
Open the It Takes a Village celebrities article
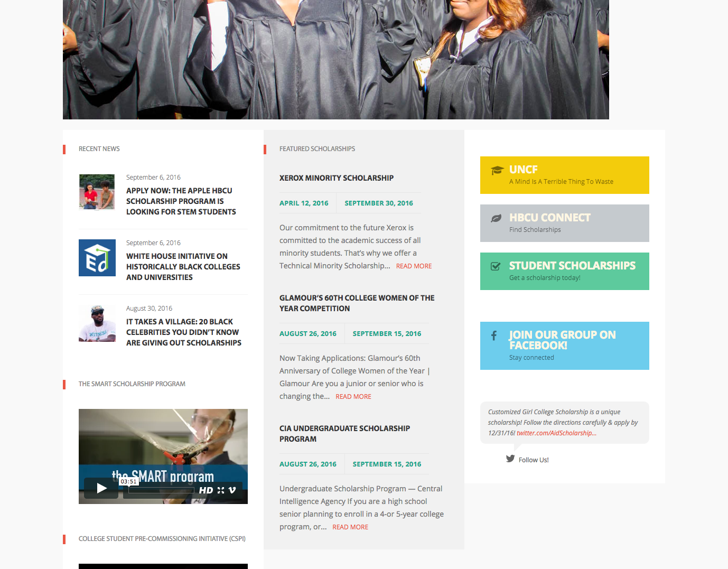coord(184,332)
